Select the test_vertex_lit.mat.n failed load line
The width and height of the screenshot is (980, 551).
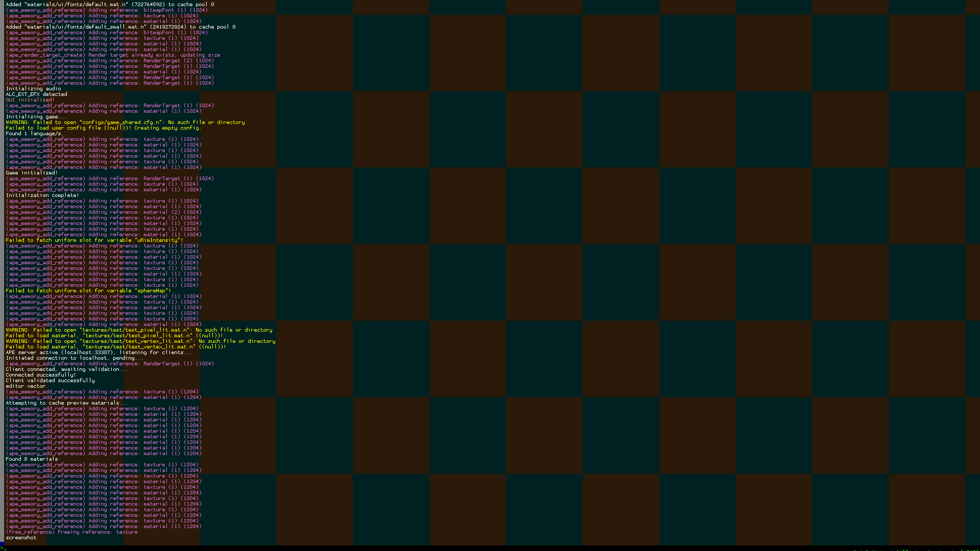(115, 347)
